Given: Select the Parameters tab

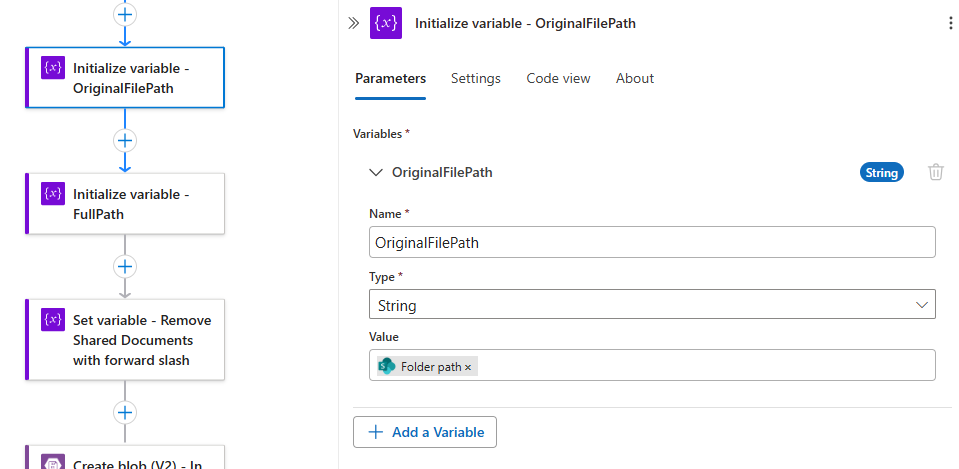Looking at the screenshot, I should point(390,78).
